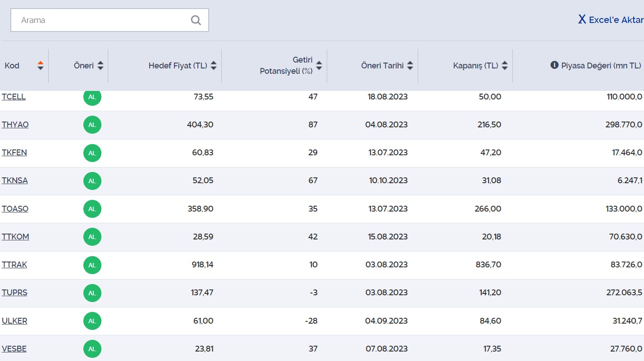Image resolution: width=644 pixels, height=361 pixels.
Task: Open the TCELL stock link
Action: click(x=14, y=97)
